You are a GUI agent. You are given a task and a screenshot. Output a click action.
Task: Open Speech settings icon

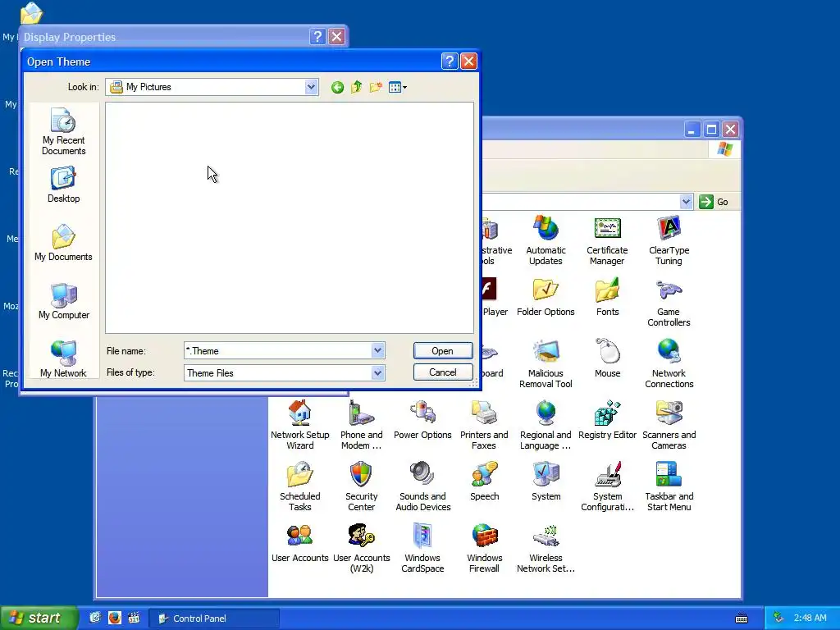click(x=484, y=482)
